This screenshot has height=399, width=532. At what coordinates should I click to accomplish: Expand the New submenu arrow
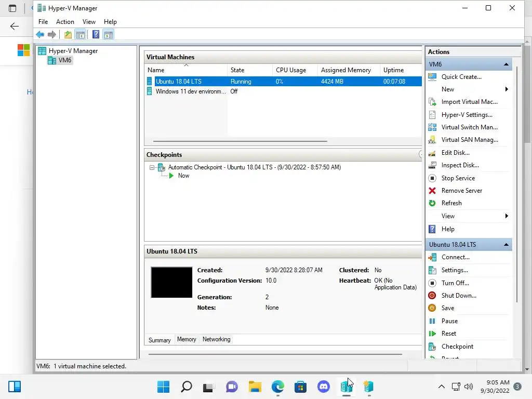(x=507, y=89)
